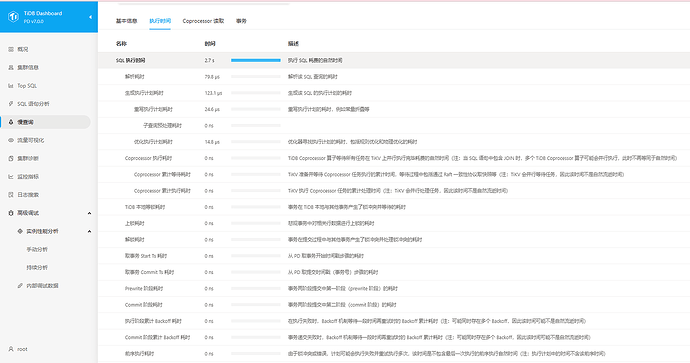Open the 持续分析 menu link

coord(37,268)
